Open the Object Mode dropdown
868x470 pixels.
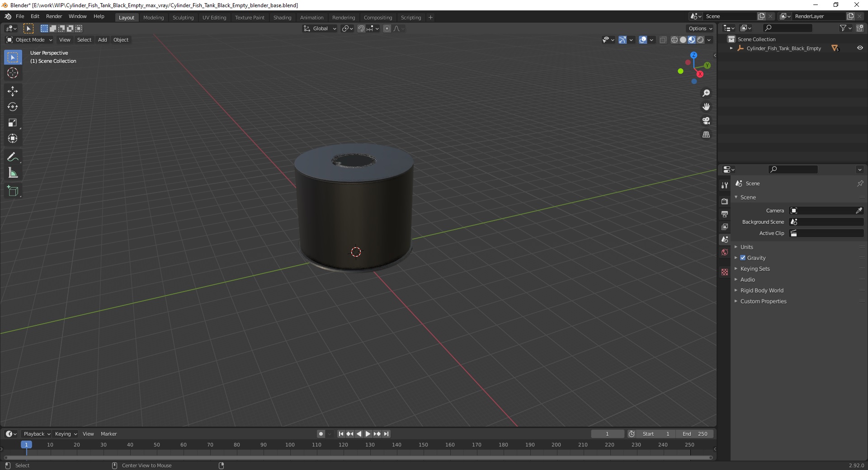(29, 40)
